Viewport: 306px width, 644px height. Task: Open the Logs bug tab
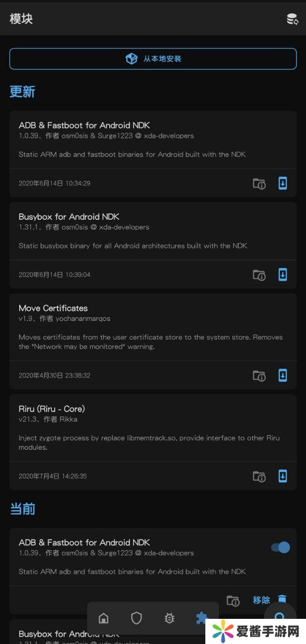[170, 618]
